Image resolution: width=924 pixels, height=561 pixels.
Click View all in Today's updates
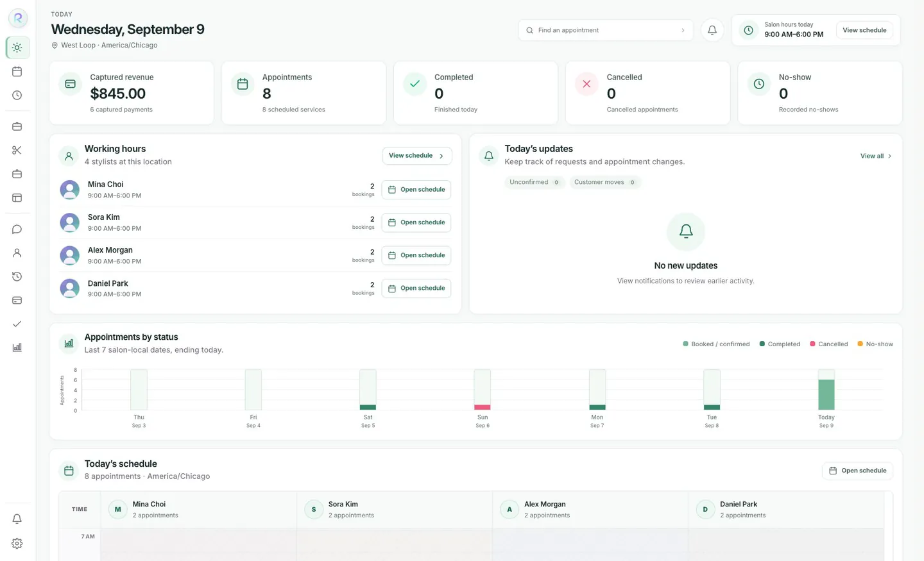(x=876, y=156)
